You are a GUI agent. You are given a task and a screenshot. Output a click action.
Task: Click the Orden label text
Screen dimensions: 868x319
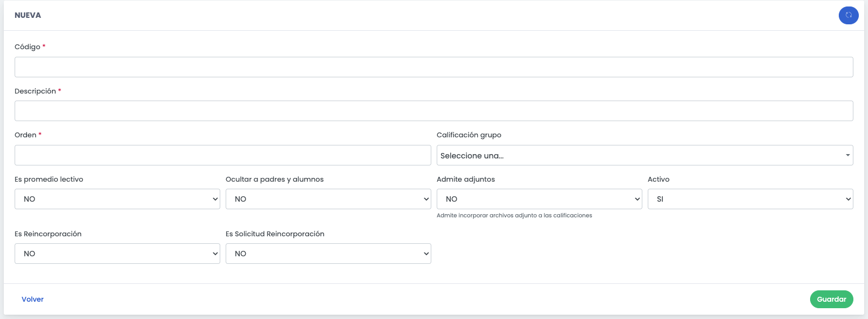point(25,135)
